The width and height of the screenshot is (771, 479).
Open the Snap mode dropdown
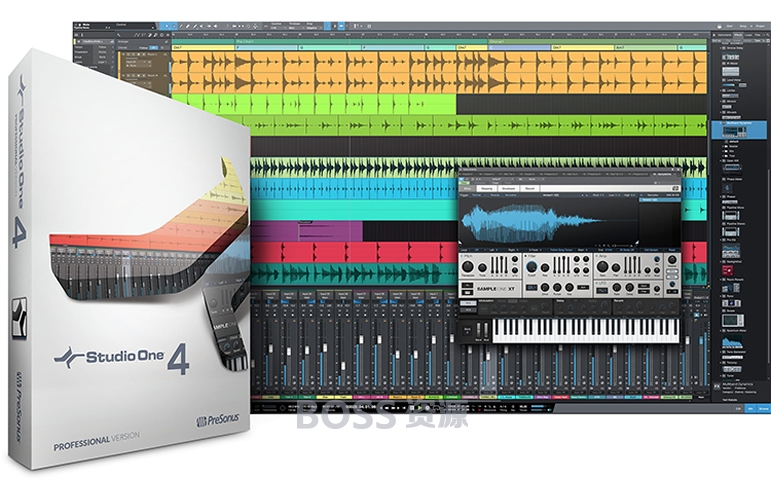click(x=314, y=28)
